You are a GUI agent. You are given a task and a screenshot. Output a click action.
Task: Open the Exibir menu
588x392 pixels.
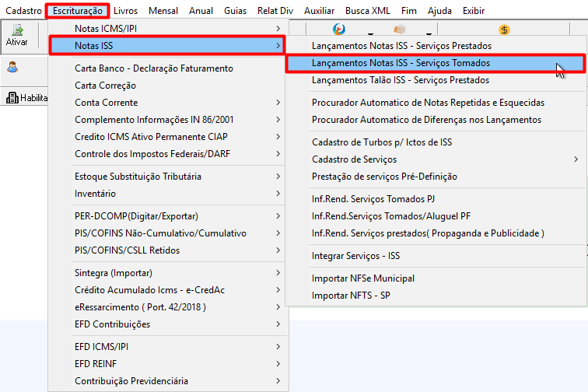coord(474,11)
